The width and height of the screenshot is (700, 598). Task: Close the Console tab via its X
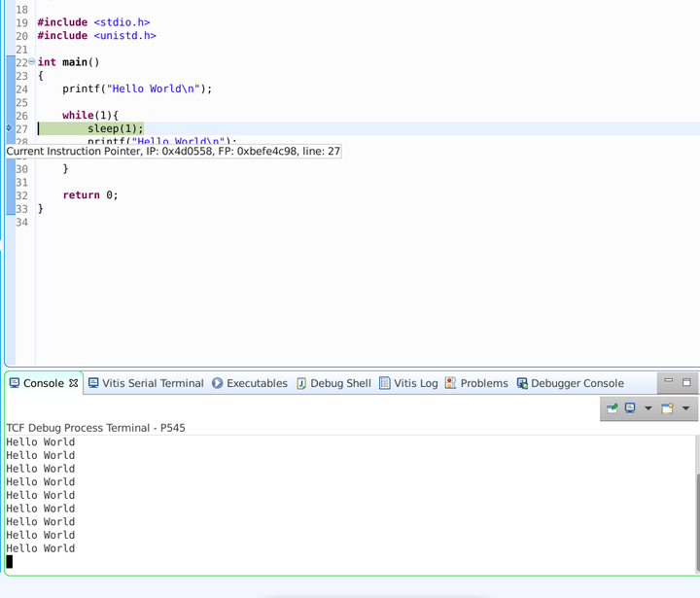(x=73, y=383)
